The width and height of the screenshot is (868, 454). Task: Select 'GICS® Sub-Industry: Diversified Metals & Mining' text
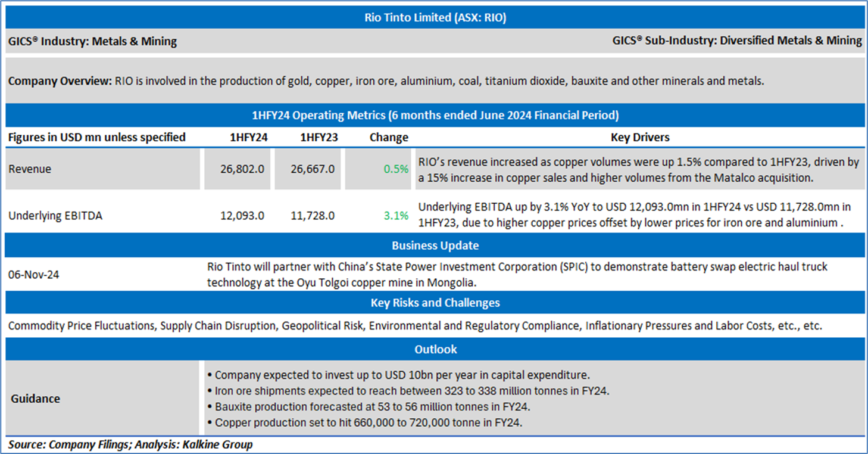click(737, 41)
